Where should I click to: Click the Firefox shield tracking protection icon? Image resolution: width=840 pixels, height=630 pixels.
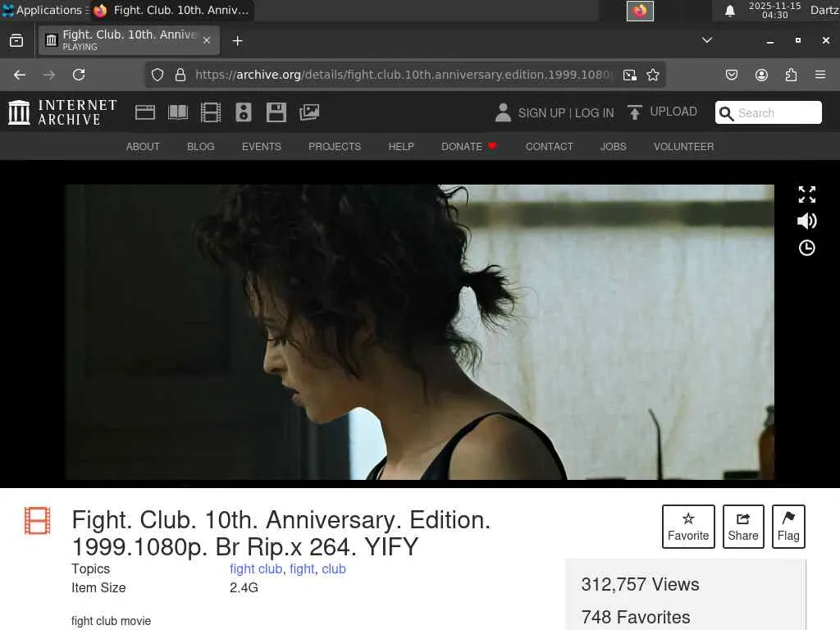tap(157, 75)
